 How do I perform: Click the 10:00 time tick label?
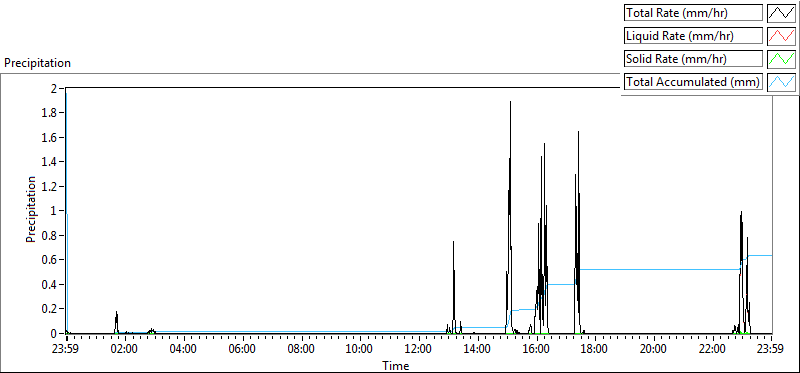(360, 350)
